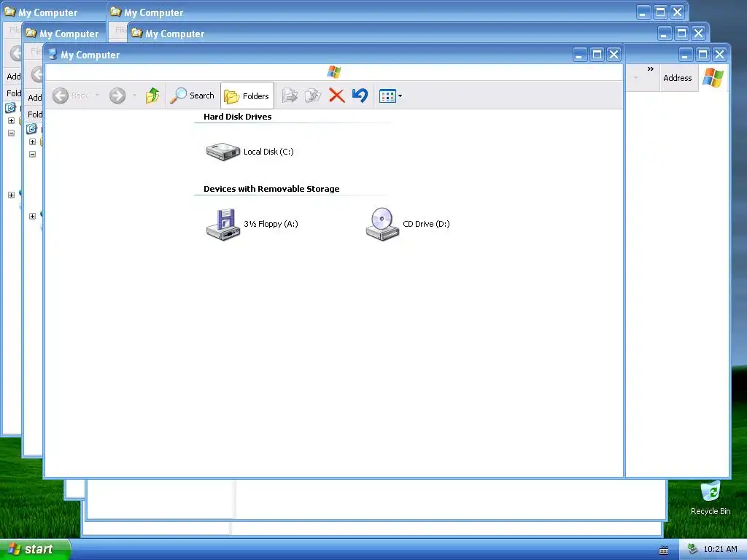The height and width of the screenshot is (560, 747).
Task: Click the keyboard icon in the taskbar
Action: pyautogui.click(x=664, y=551)
